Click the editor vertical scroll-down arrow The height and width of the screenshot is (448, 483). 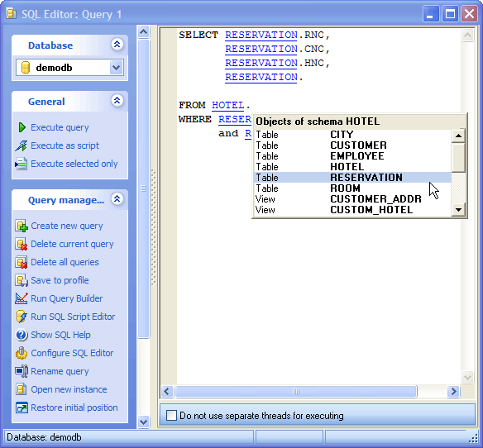coord(467,377)
